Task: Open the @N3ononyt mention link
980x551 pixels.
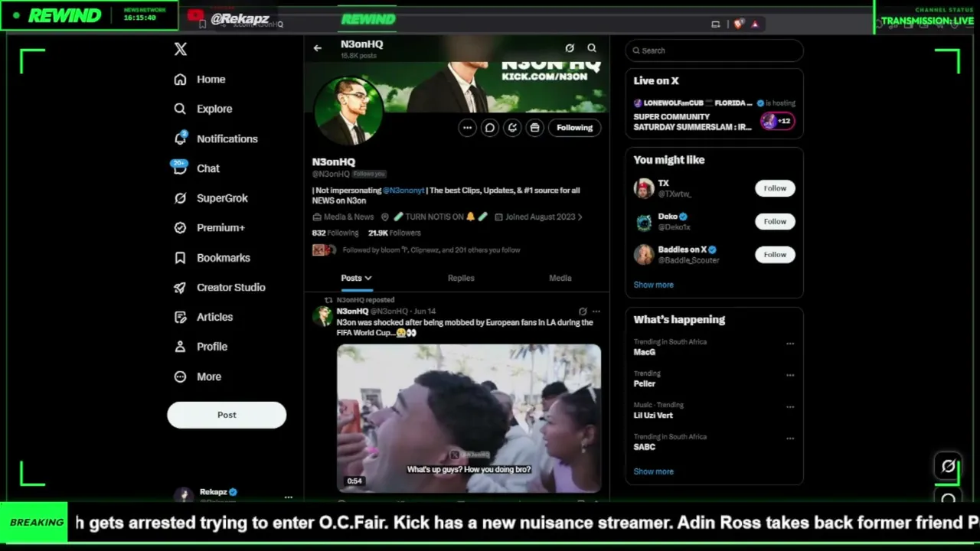Action: coord(403,191)
